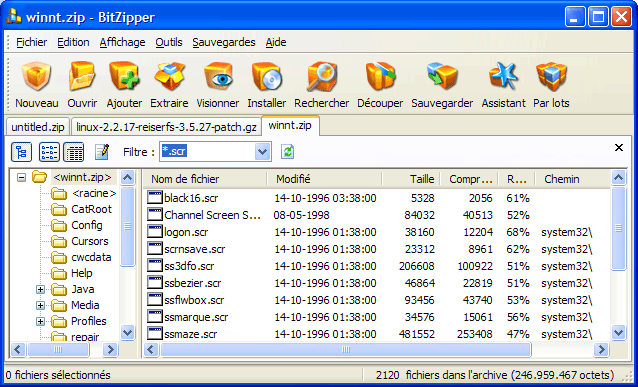Select file black16.scr
This screenshot has height=387, width=638.
[191, 198]
